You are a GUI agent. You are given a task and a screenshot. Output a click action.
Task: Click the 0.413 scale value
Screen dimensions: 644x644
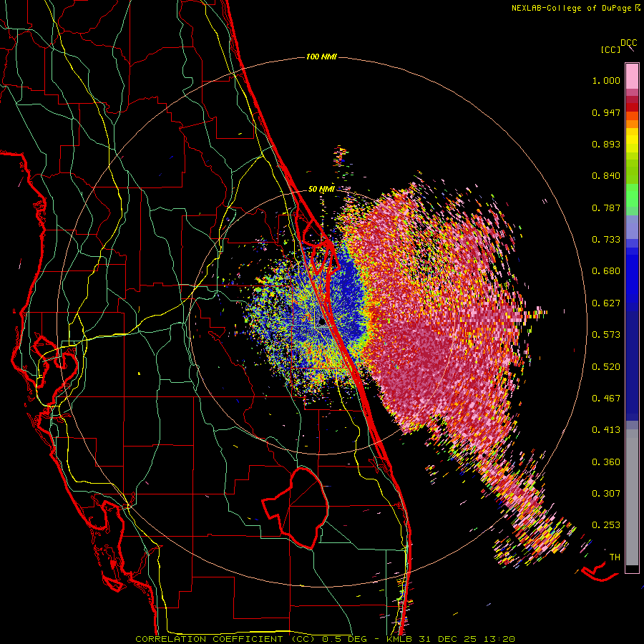pyautogui.click(x=606, y=430)
